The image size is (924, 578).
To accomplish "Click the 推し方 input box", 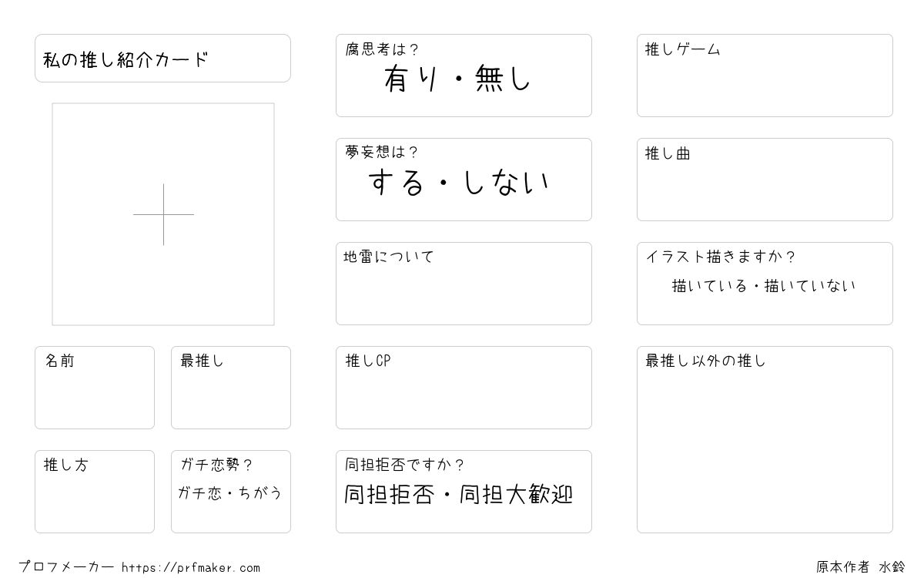I will [x=95, y=492].
